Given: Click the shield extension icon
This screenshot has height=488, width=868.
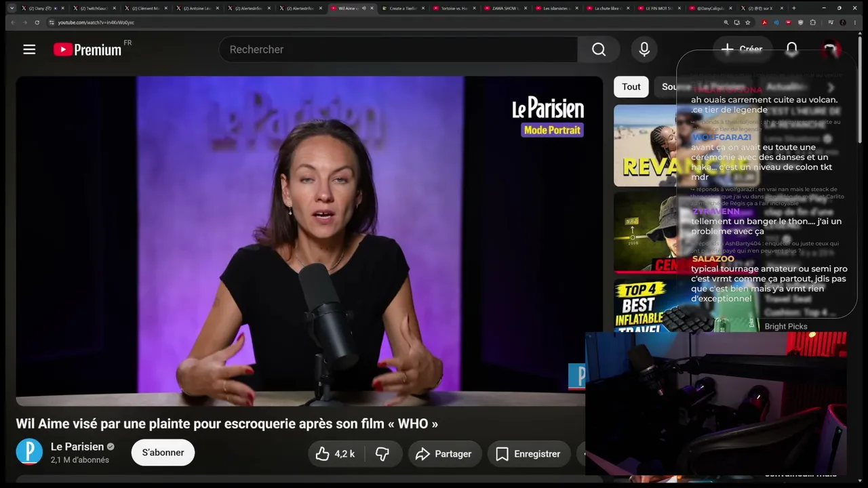Looking at the screenshot, I should coord(801,22).
